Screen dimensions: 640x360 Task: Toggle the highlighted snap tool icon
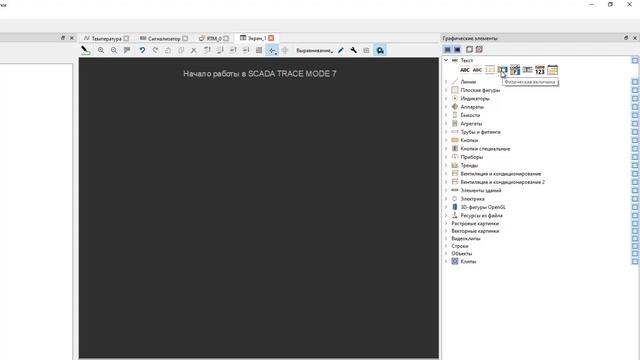[272, 50]
